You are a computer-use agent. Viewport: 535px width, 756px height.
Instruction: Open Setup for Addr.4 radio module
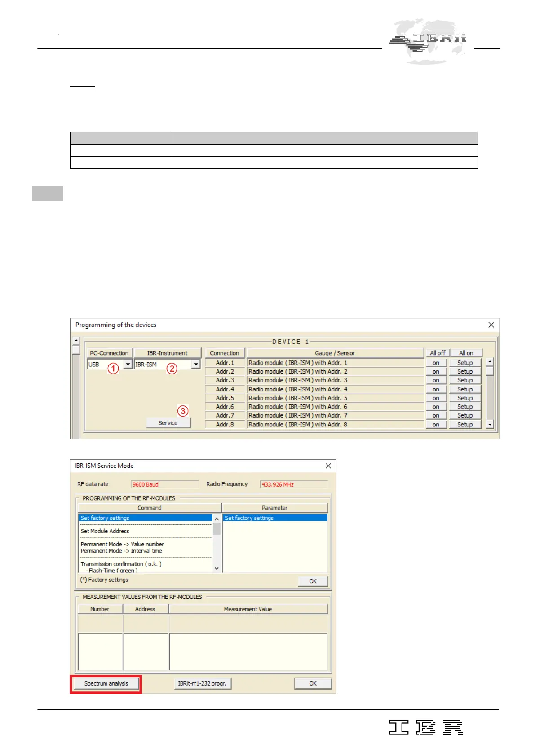(465, 389)
